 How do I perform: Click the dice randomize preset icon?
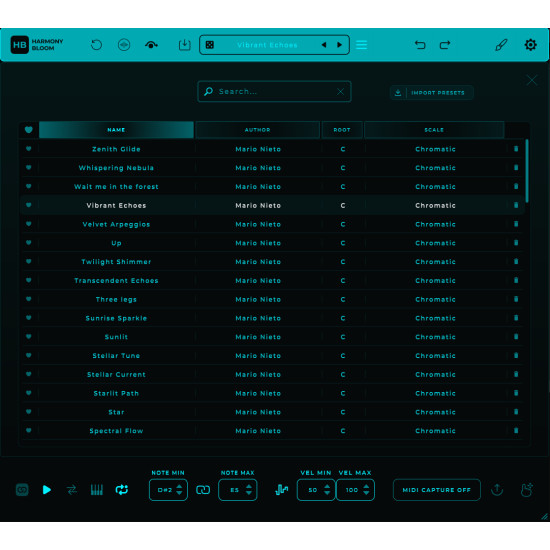(x=210, y=45)
